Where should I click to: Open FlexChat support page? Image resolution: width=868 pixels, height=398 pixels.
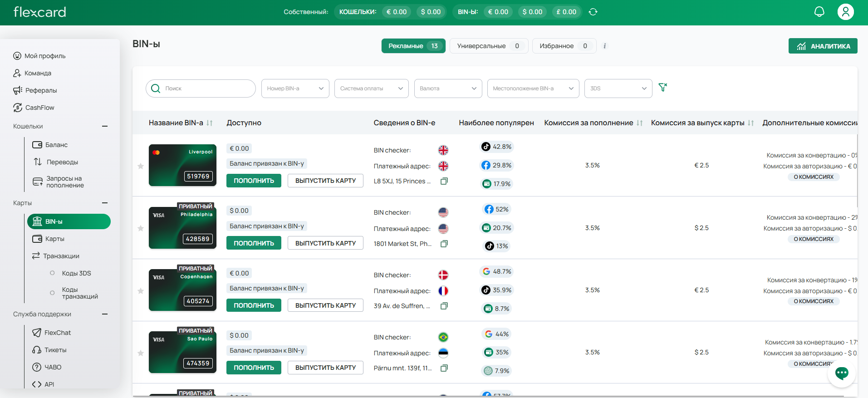(52, 333)
